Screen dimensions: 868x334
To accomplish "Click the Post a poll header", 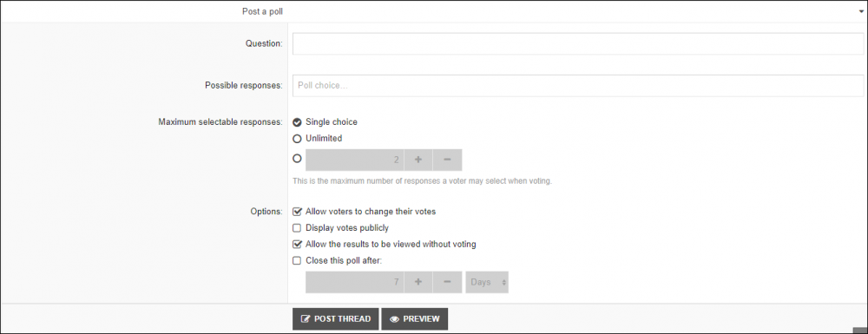I will point(262,11).
